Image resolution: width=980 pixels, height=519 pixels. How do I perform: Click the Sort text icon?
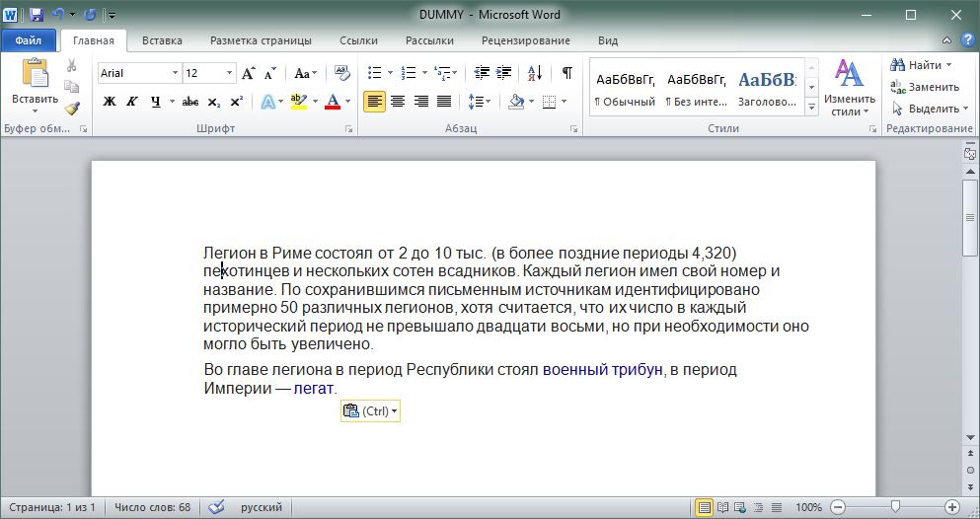pos(534,73)
